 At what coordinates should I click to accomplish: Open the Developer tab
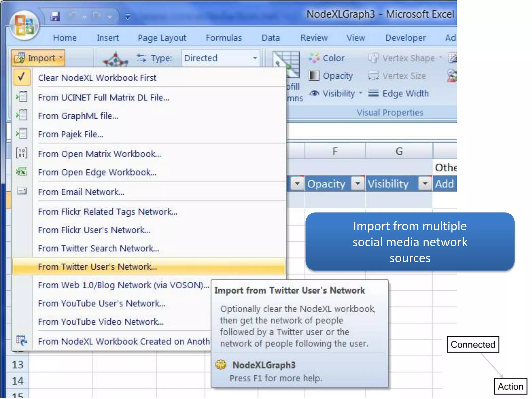pyautogui.click(x=405, y=38)
